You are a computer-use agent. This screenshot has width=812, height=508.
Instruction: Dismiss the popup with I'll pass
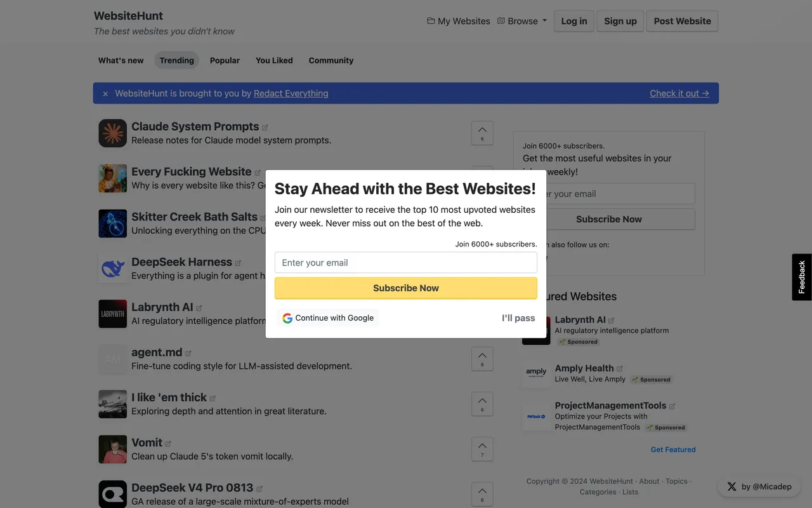pyautogui.click(x=518, y=318)
